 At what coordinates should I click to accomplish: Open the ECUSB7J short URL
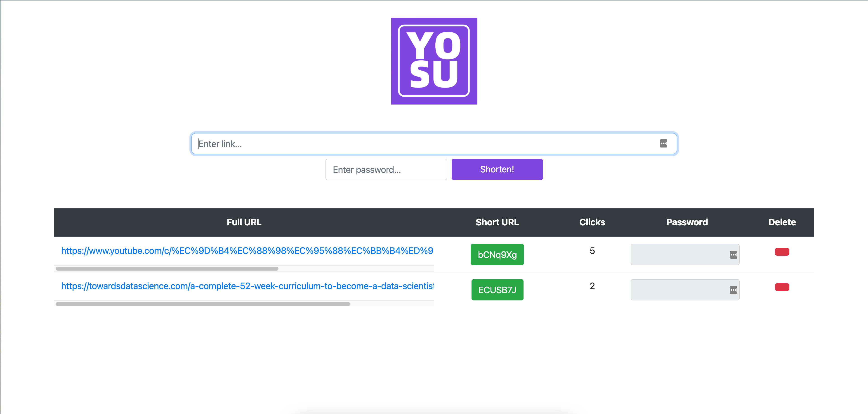point(497,290)
